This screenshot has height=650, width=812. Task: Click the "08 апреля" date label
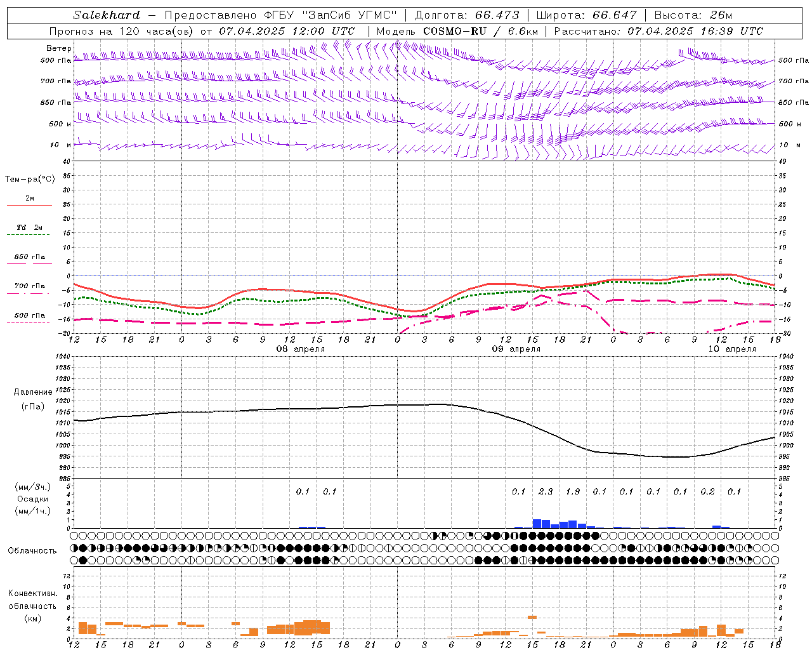pyautogui.click(x=301, y=349)
